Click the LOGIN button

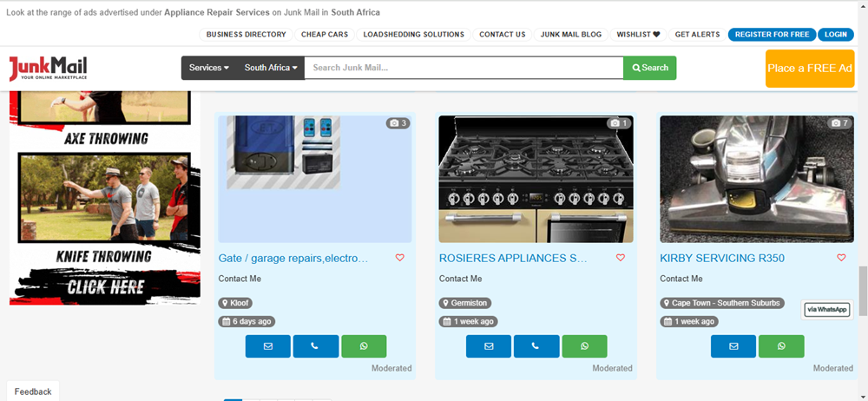point(835,35)
